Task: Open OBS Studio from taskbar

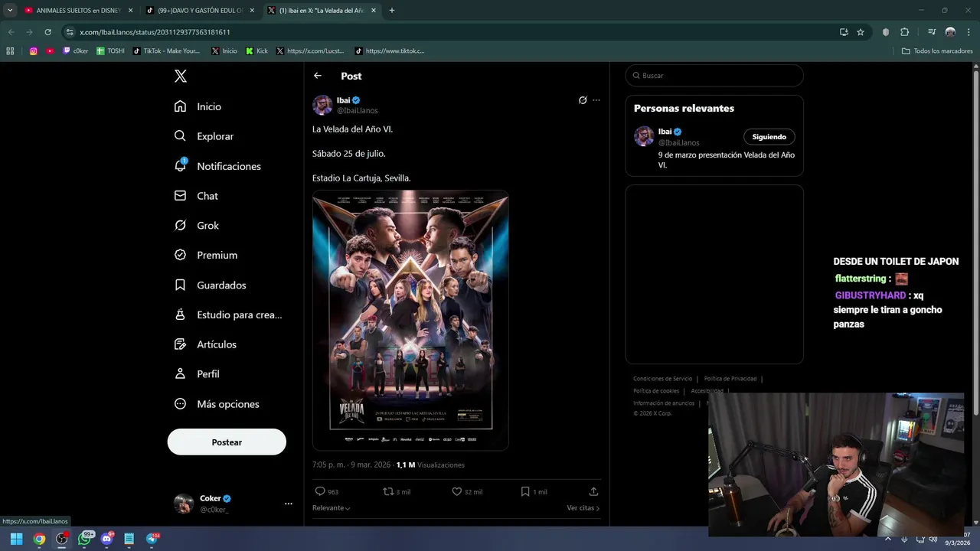Action: click(x=61, y=539)
